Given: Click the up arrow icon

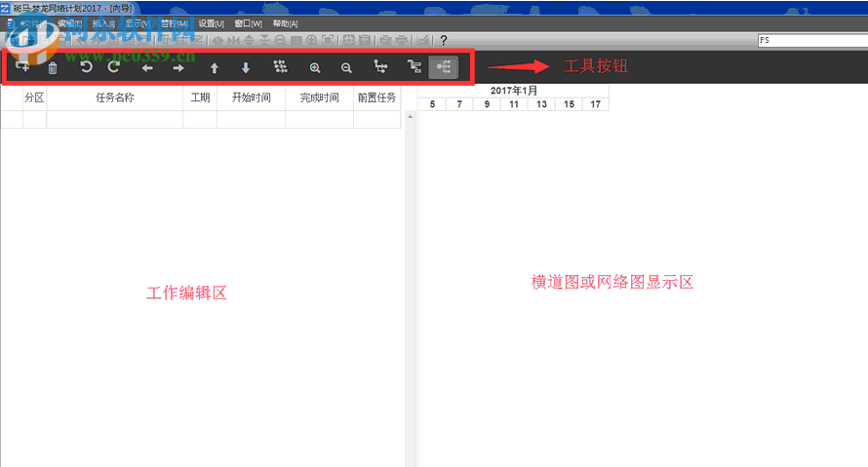Looking at the screenshot, I should coord(215,68).
